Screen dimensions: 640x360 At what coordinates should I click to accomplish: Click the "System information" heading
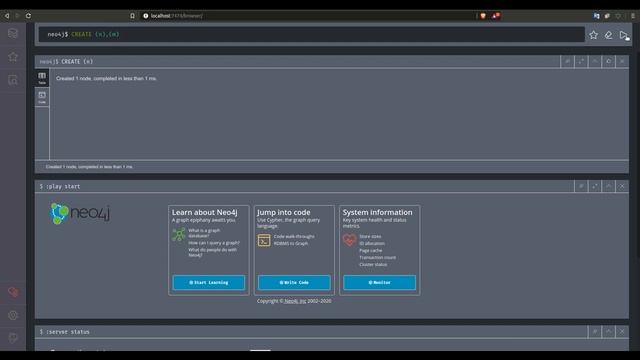(378, 212)
